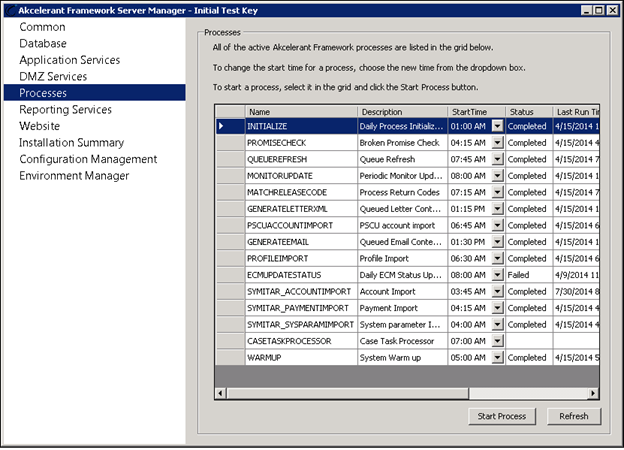Open StartTime dropdown for CASETASKPROCESSOR
Image resolution: width=624 pixels, height=450 pixels.
point(497,341)
